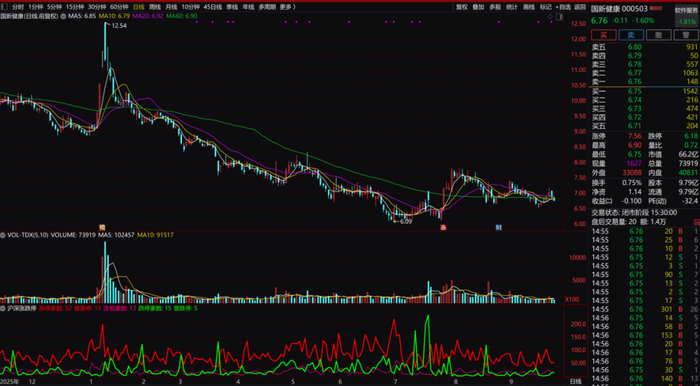
Task: Click the 沪深涨跌停 indicator settings icon
Action: click(2, 308)
